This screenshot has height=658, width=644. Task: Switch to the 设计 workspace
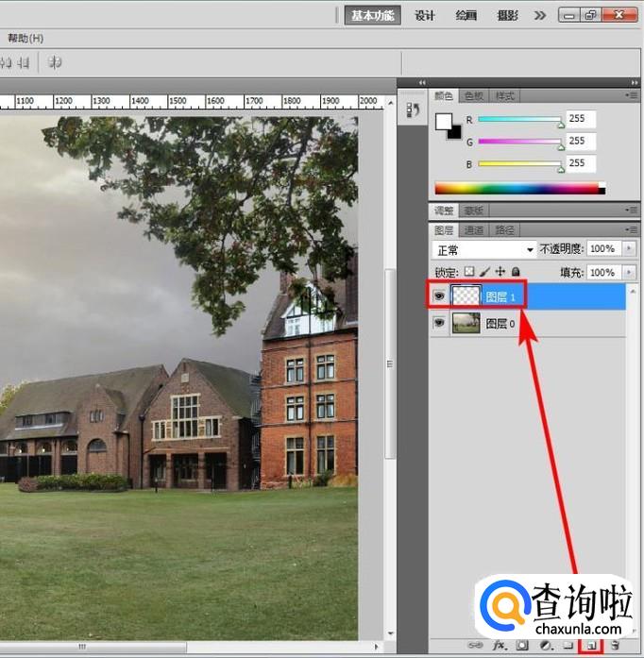click(424, 16)
